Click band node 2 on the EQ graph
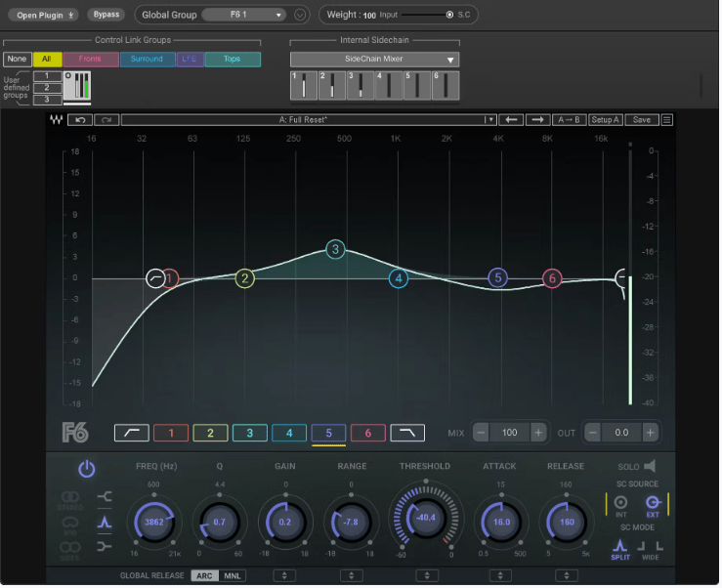The height and width of the screenshot is (588, 722). pyautogui.click(x=245, y=278)
